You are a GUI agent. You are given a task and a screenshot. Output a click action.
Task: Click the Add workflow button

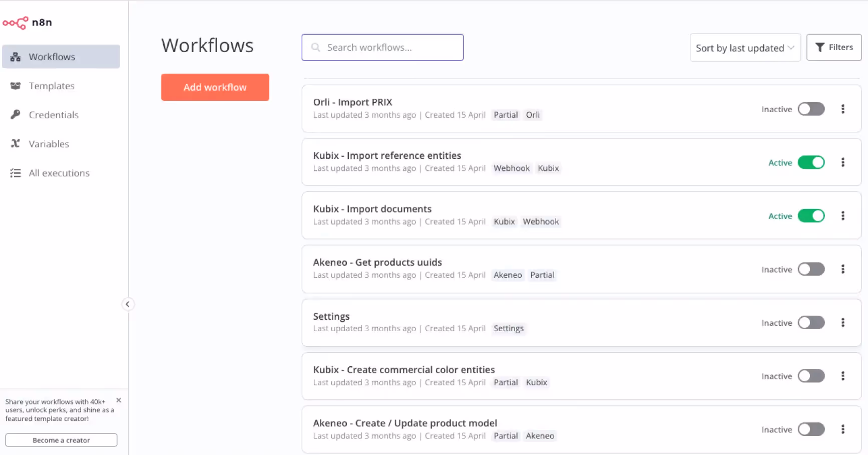tap(215, 87)
